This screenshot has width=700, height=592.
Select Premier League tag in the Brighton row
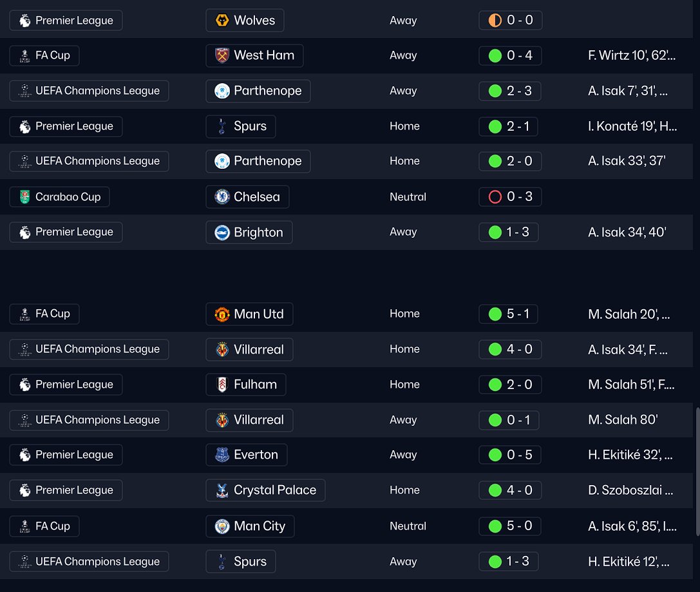coord(66,233)
